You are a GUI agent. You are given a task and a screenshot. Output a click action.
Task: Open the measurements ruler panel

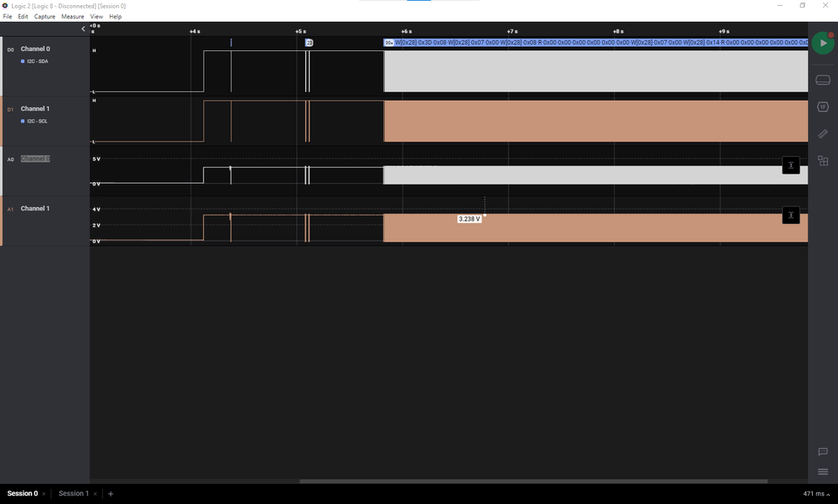click(x=823, y=133)
